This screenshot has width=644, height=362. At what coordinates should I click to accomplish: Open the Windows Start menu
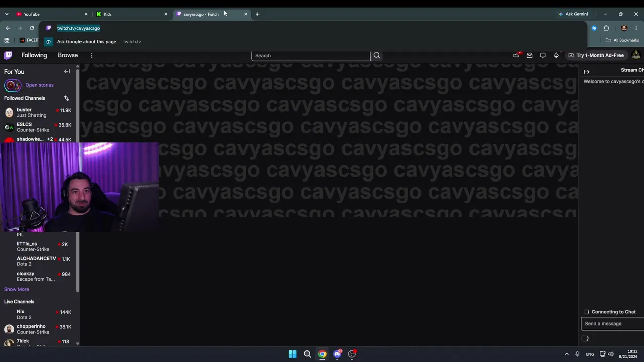click(292, 354)
